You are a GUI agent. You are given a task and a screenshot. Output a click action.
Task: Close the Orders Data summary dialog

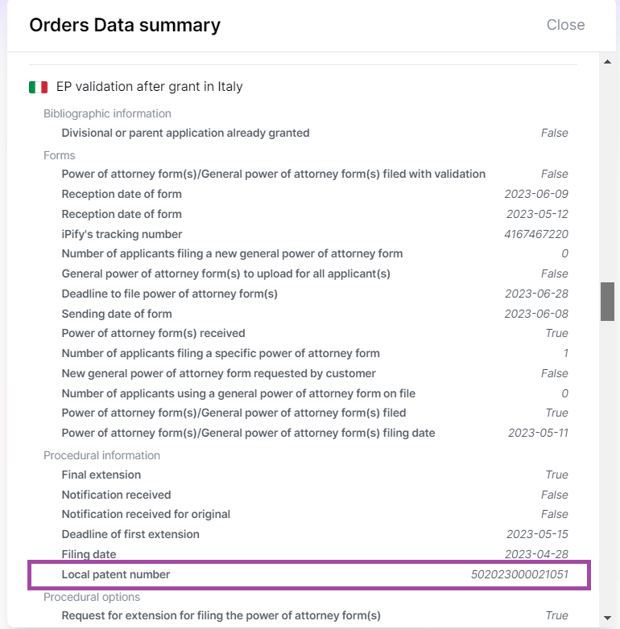(565, 25)
